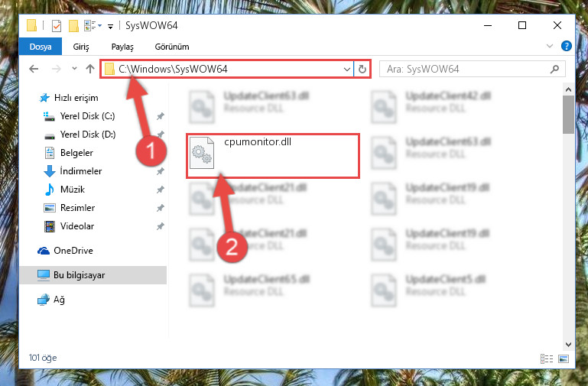The height and width of the screenshot is (386, 588).
Task: Minimize the SysWOW64 window
Action: pyautogui.click(x=488, y=25)
